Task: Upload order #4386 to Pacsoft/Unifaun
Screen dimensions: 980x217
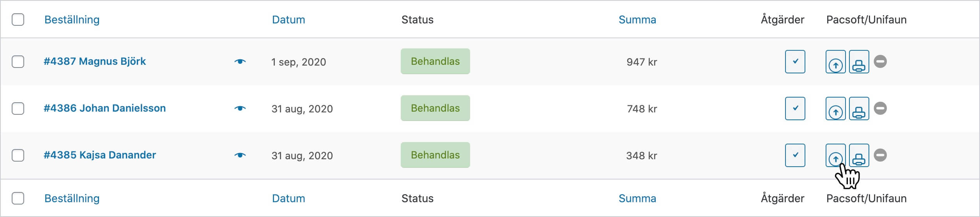Action: point(835,109)
